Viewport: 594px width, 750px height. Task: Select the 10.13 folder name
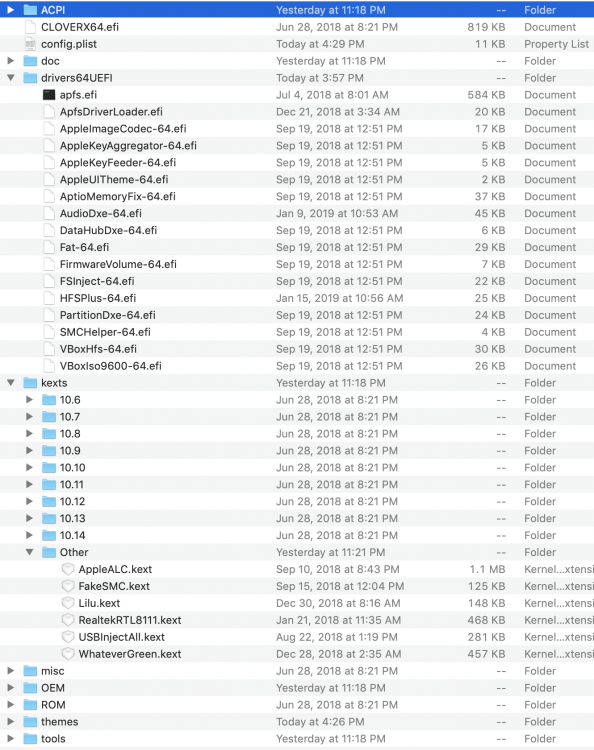pyautogui.click(x=73, y=518)
